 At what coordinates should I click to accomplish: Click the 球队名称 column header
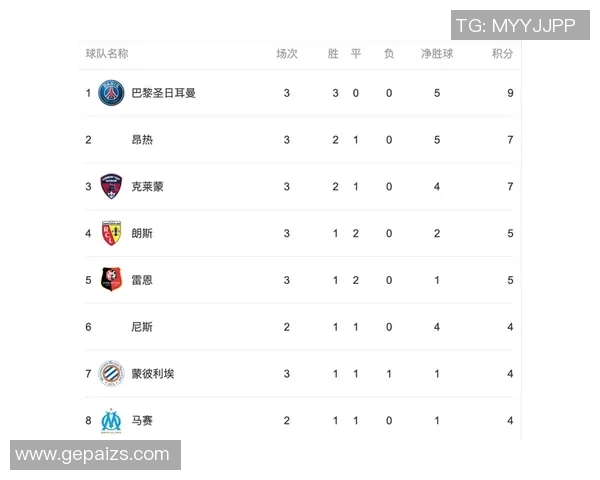tap(107, 54)
